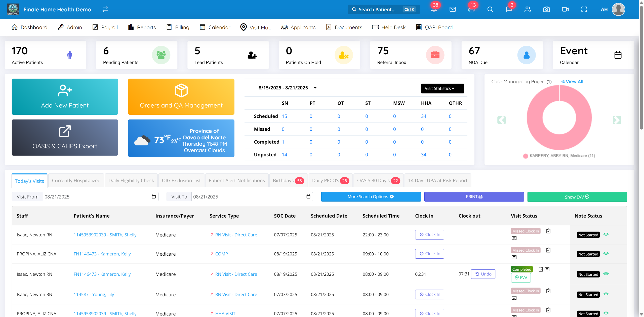Toggle eye icon for first SMITh, Shelly row
The height and width of the screenshot is (317, 644).
606,234
